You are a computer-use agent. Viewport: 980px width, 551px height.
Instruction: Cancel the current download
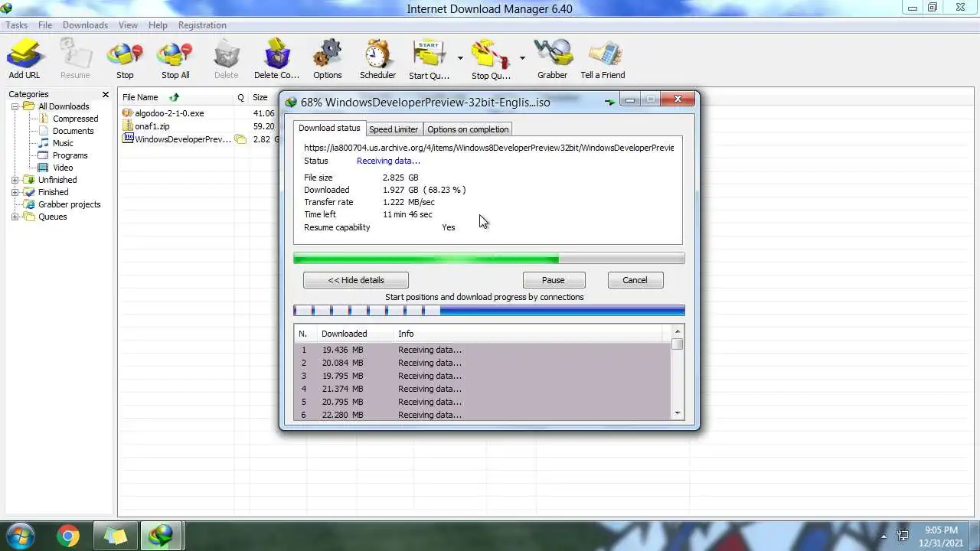(x=635, y=280)
